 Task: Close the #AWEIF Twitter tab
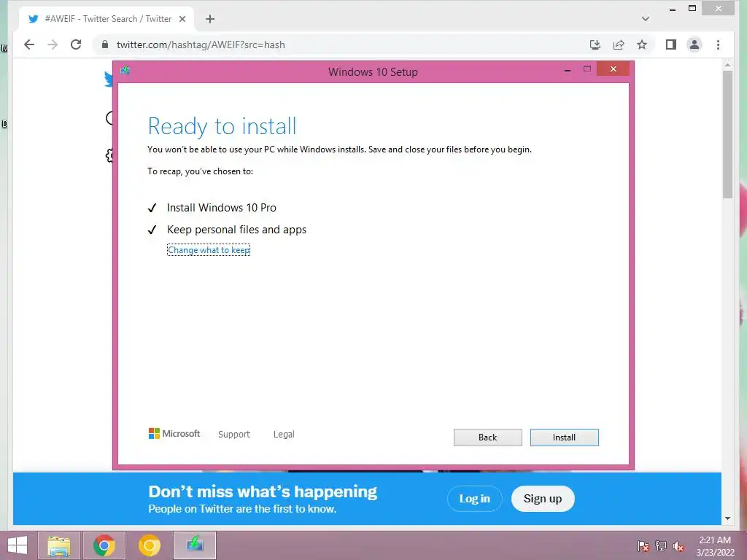pos(182,19)
